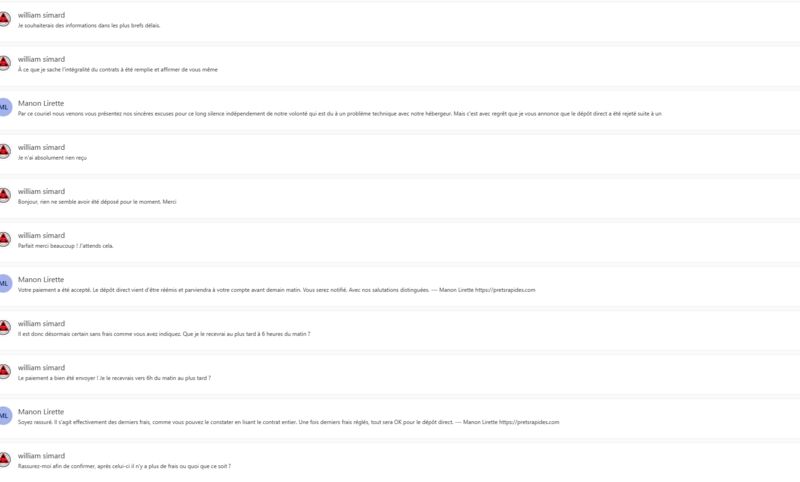Open the message 'À ce que je sache l'intégralité du contrats'
Viewport: 800px width, 482px height.
pyautogui.click(x=400, y=64)
